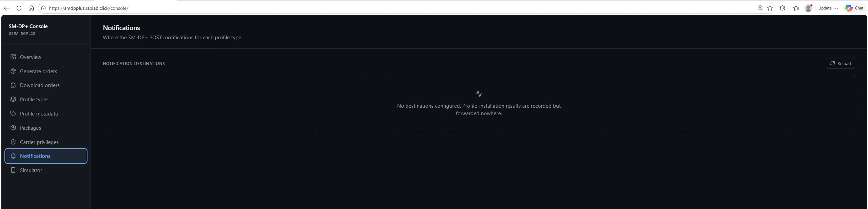Go to Profile metadata

[46, 113]
